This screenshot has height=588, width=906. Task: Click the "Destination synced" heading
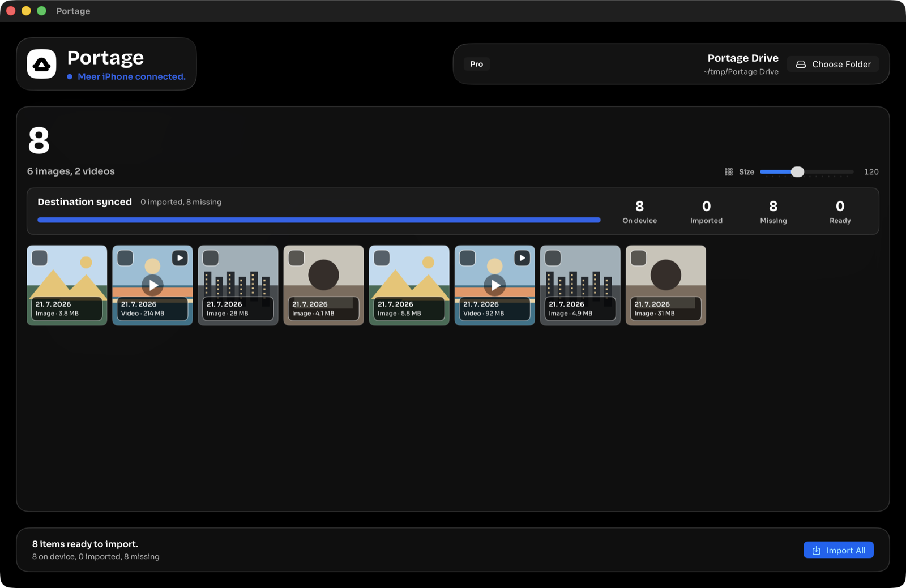coord(84,202)
